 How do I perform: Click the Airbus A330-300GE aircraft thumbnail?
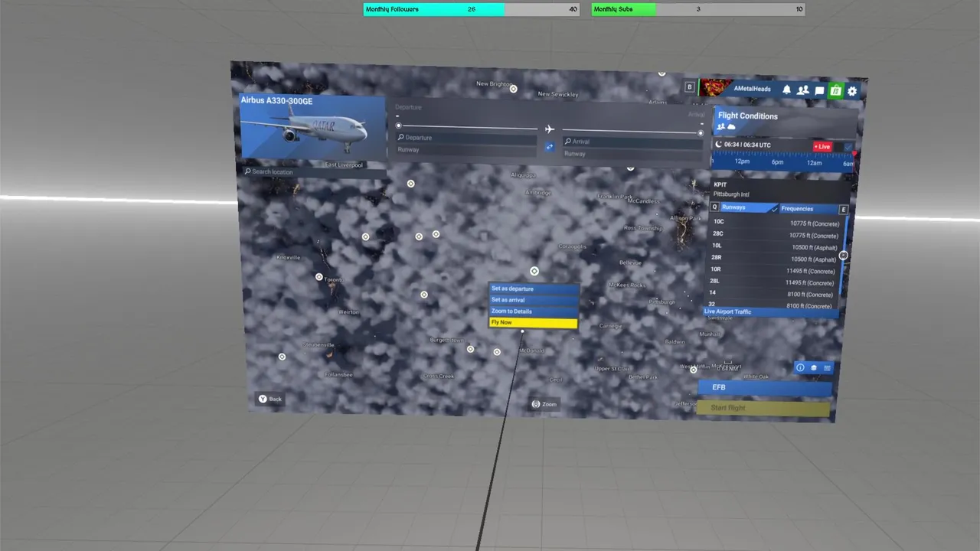coord(312,126)
